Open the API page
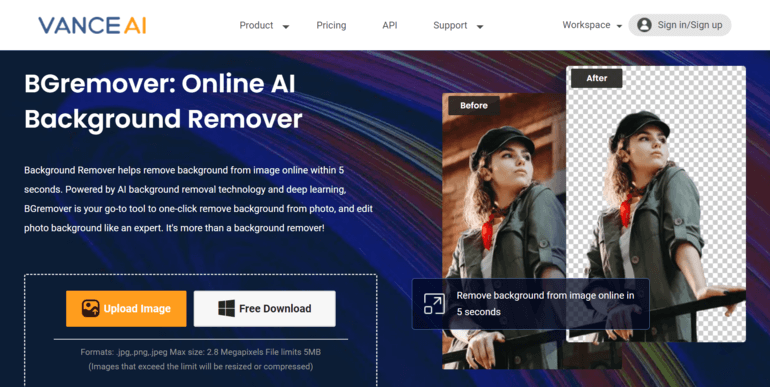This screenshot has width=770, height=387. tap(389, 26)
